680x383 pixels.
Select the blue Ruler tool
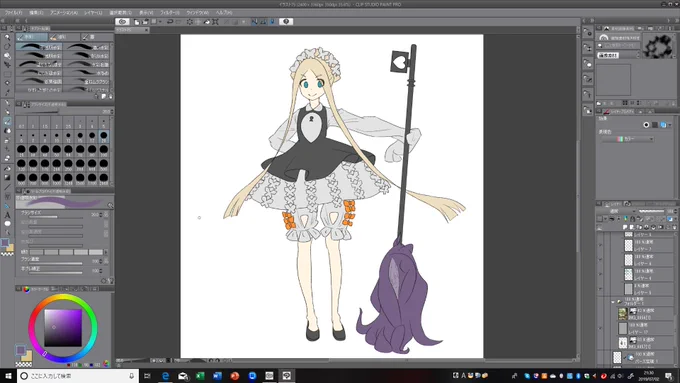[x=7, y=206]
